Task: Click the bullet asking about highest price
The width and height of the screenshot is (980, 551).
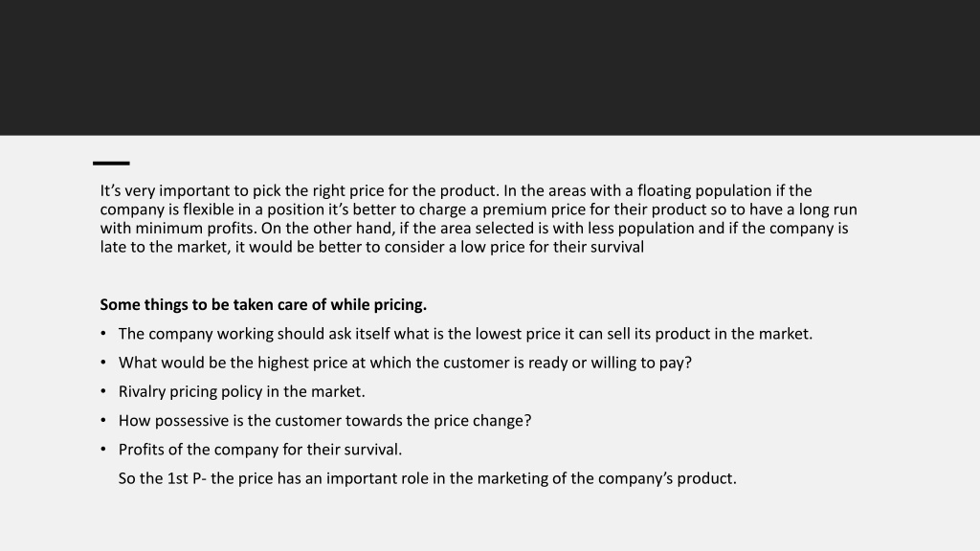Action: (x=405, y=363)
